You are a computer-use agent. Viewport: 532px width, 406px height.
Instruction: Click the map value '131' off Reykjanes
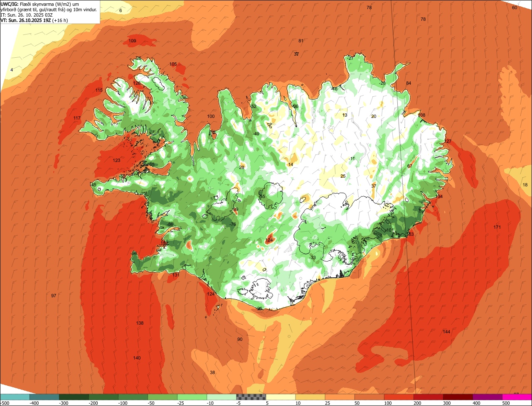coord(176,275)
